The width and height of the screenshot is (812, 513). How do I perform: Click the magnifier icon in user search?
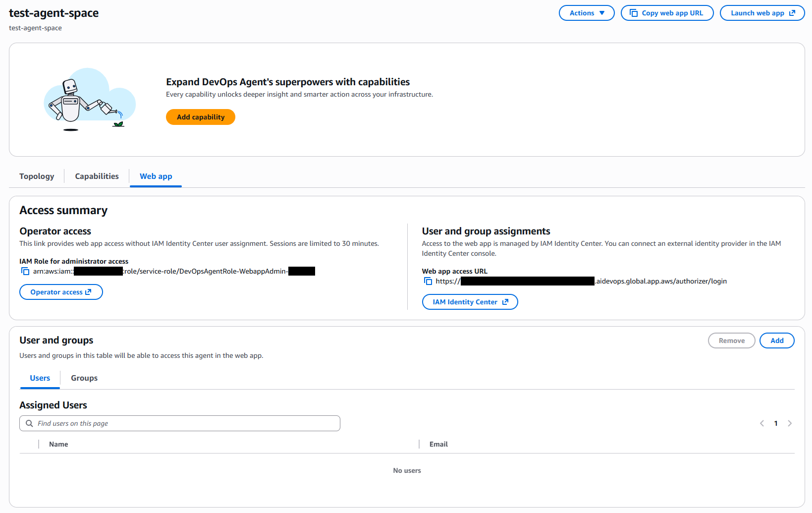tap(29, 423)
